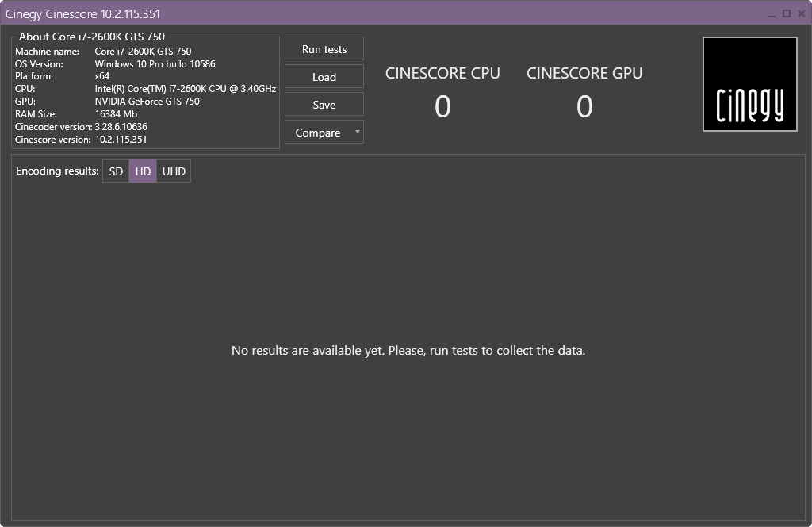This screenshot has height=527, width=812.
Task: Click machine name value Core i7-2600K GTS 750
Action: 143,52
